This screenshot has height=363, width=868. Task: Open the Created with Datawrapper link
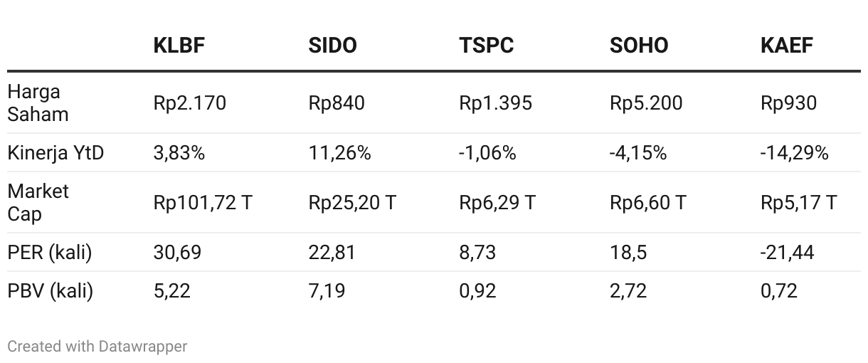tap(97, 347)
